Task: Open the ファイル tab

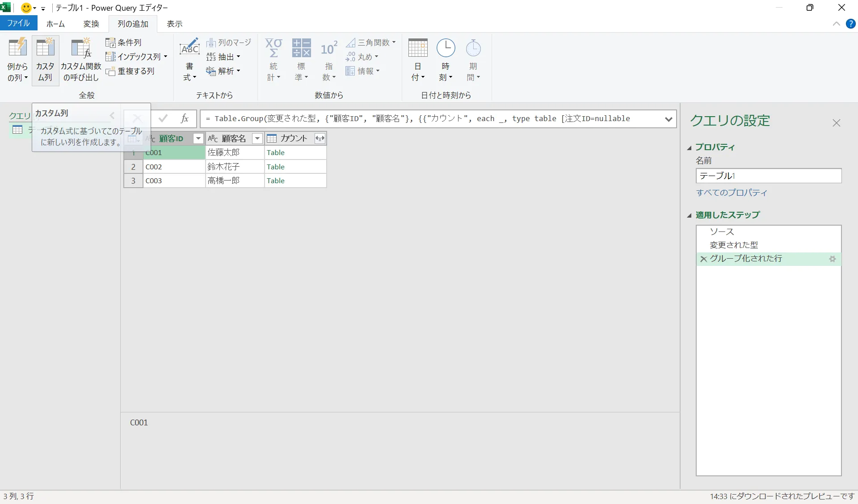Action: pyautogui.click(x=18, y=23)
